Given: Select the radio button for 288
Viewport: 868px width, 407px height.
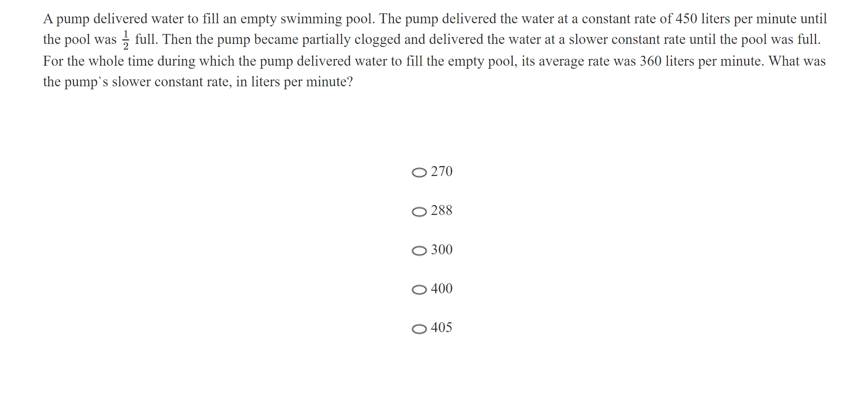Looking at the screenshot, I should pos(420,212).
